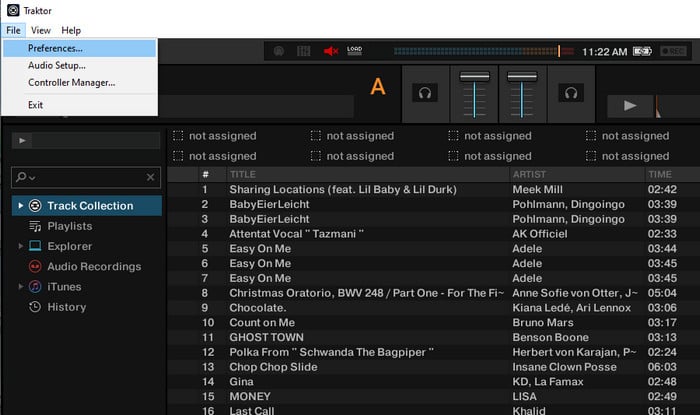Click the MIDI controller grid icon in the header
Viewport: 700px width, 415px height.
(304, 51)
